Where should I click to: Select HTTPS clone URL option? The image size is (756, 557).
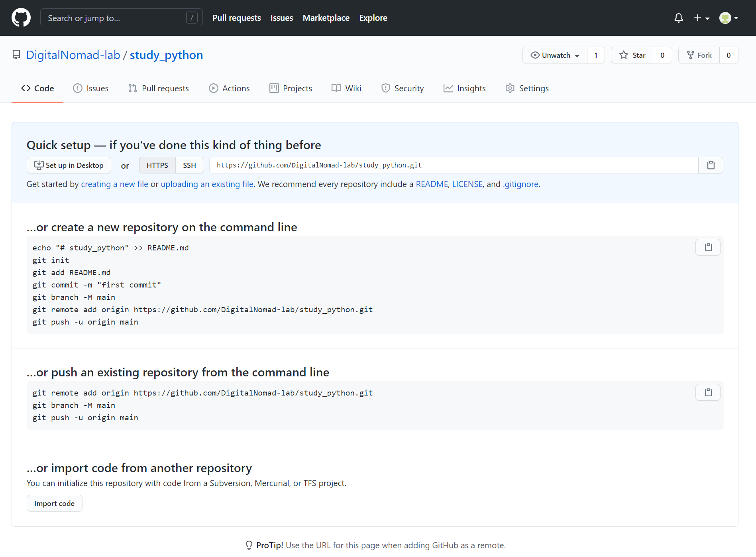(x=157, y=165)
